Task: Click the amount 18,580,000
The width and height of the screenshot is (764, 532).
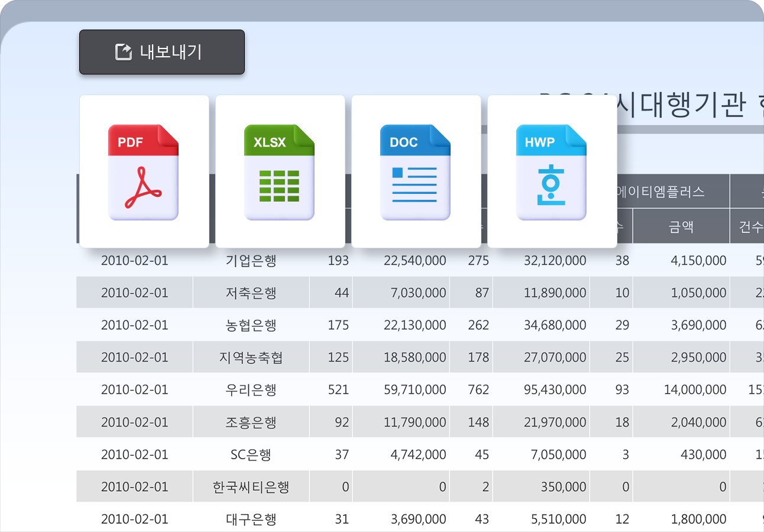Action: (415, 358)
